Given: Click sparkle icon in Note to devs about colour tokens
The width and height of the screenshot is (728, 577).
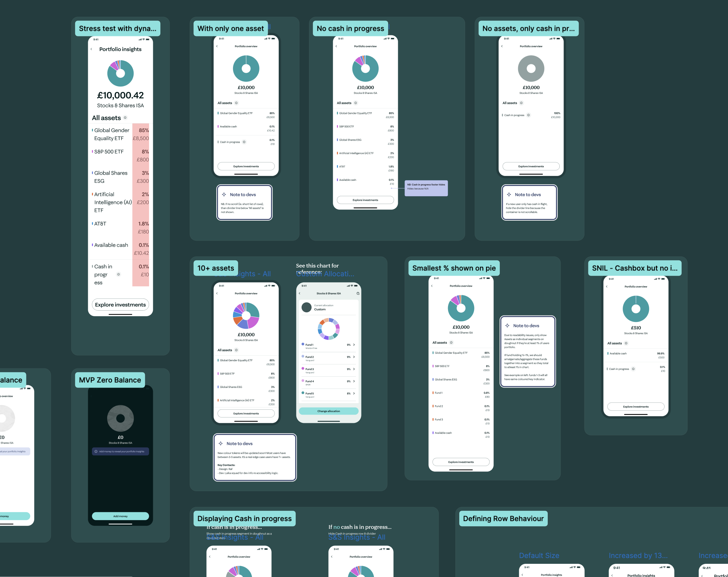Looking at the screenshot, I should click(220, 444).
